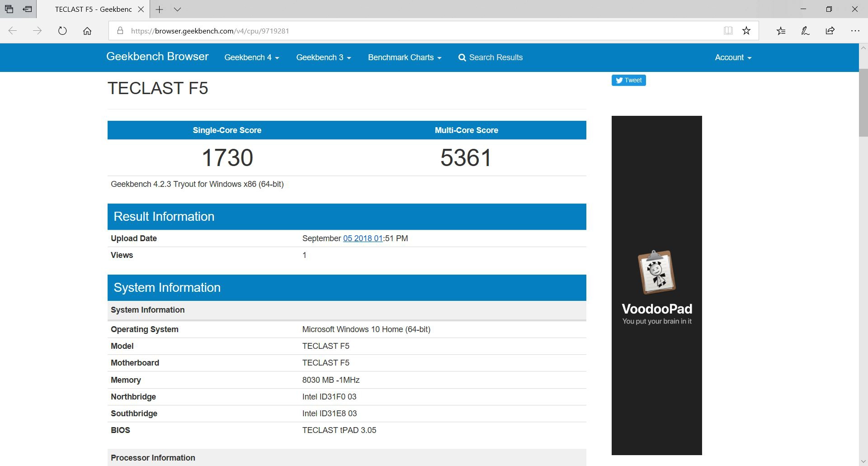Click the 'Single-Core Score' column header

pos(227,130)
